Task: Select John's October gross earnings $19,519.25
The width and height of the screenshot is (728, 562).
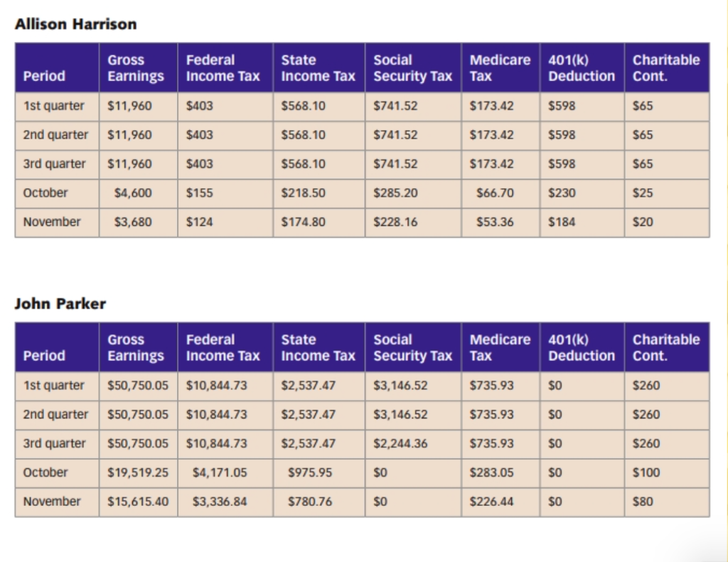Action: click(x=138, y=472)
